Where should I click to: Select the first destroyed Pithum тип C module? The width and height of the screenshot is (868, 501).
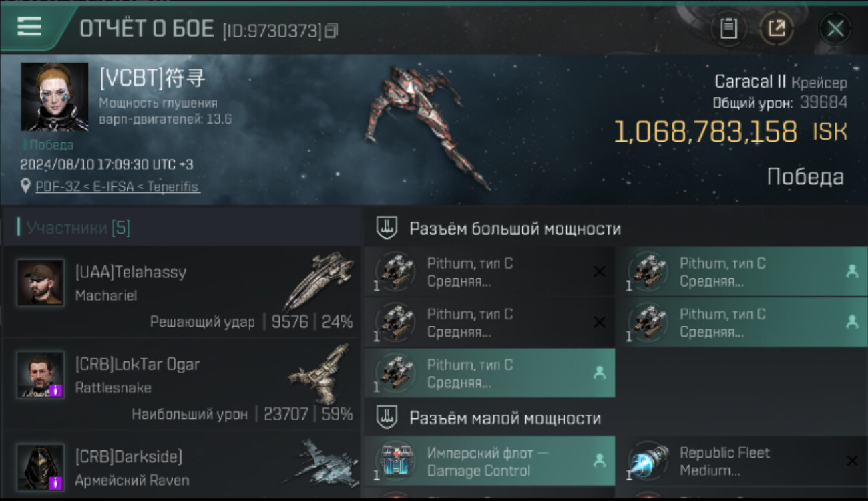489,272
